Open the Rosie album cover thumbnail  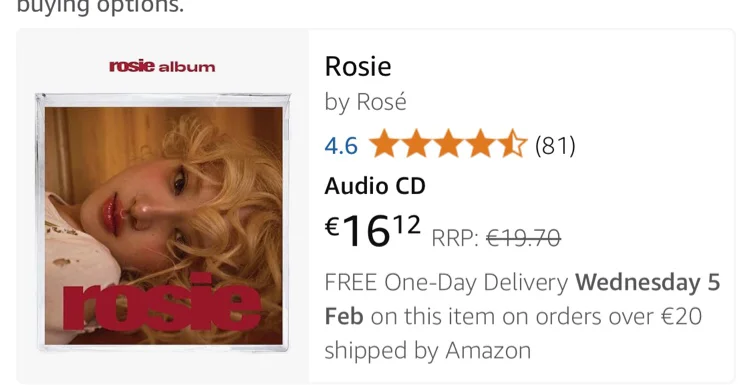tap(163, 222)
